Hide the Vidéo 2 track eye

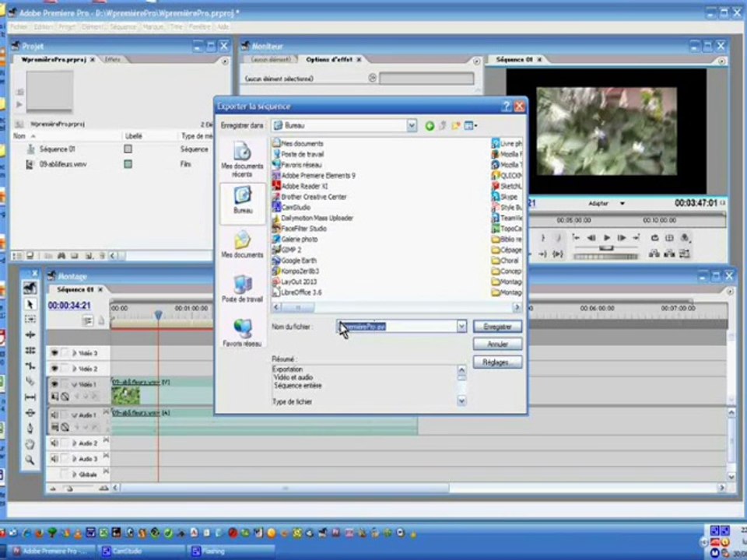(54, 369)
